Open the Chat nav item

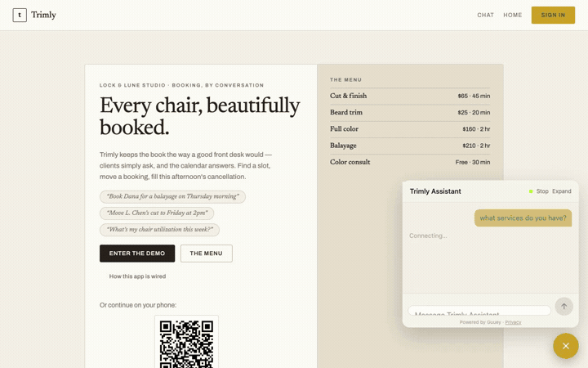[x=485, y=15]
